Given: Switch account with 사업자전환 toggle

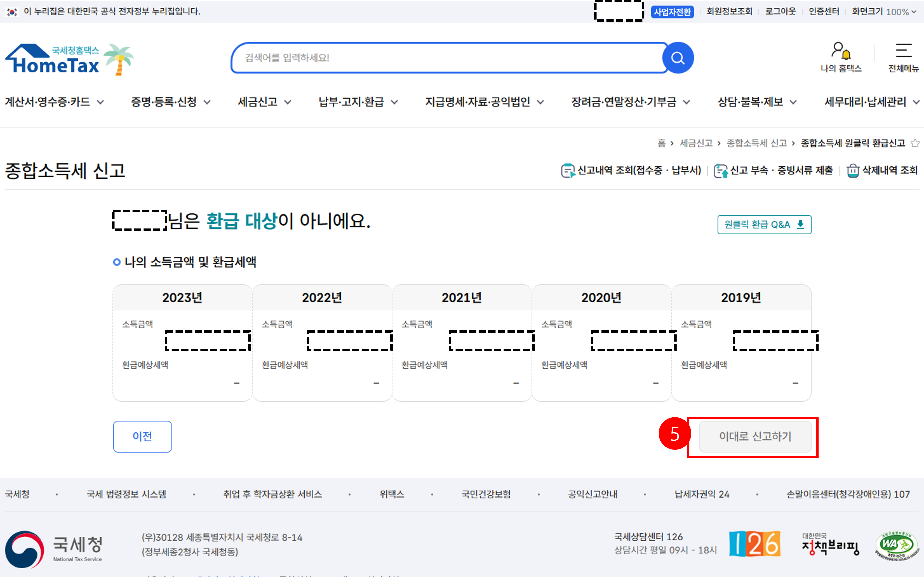Looking at the screenshot, I should pyautogui.click(x=672, y=12).
